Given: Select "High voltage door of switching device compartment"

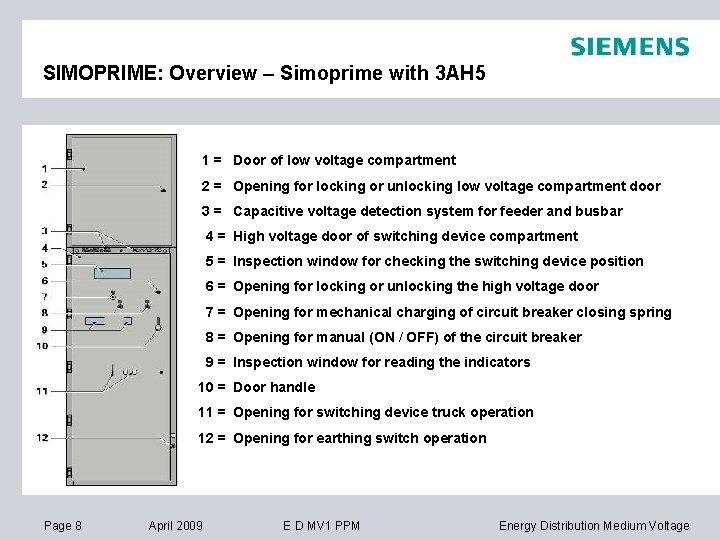Looking at the screenshot, I should point(405,236).
